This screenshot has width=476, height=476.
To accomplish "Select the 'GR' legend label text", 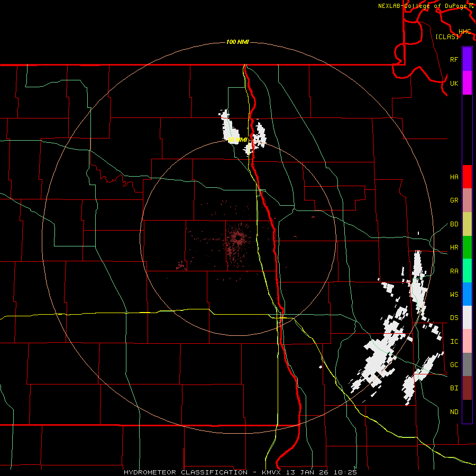I will click(x=454, y=200).
